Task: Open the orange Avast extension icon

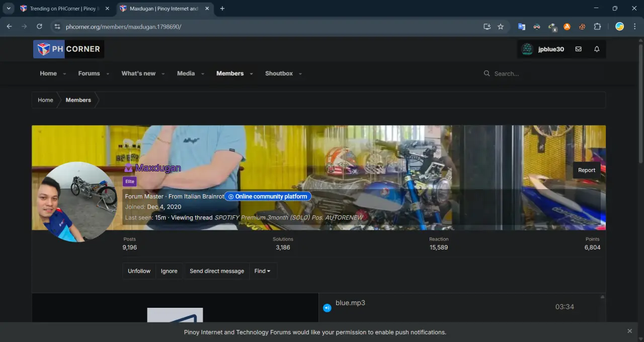Action: tap(567, 27)
